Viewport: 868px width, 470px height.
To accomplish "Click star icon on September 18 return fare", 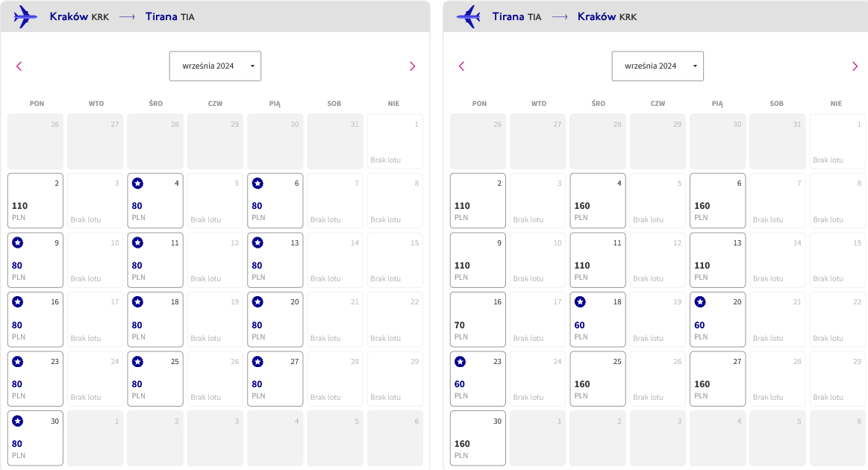I will coord(580,301).
